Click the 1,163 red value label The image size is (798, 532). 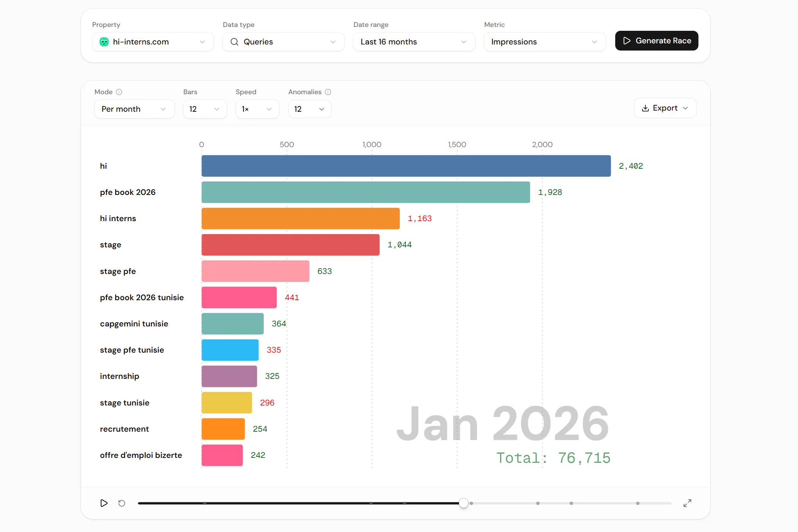420,218
